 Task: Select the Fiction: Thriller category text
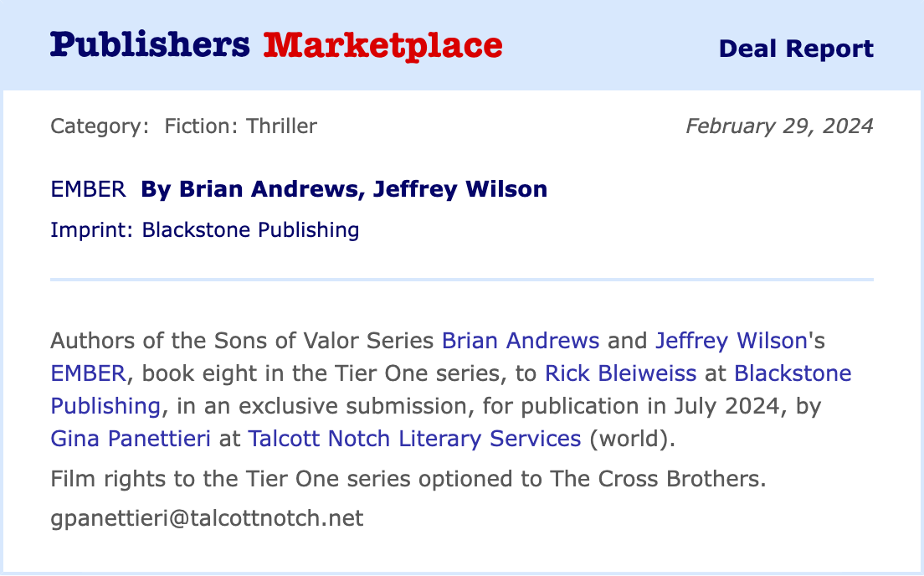click(240, 126)
